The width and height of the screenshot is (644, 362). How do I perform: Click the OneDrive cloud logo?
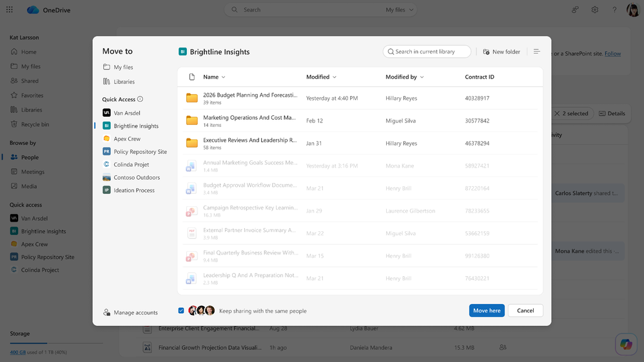tap(33, 10)
